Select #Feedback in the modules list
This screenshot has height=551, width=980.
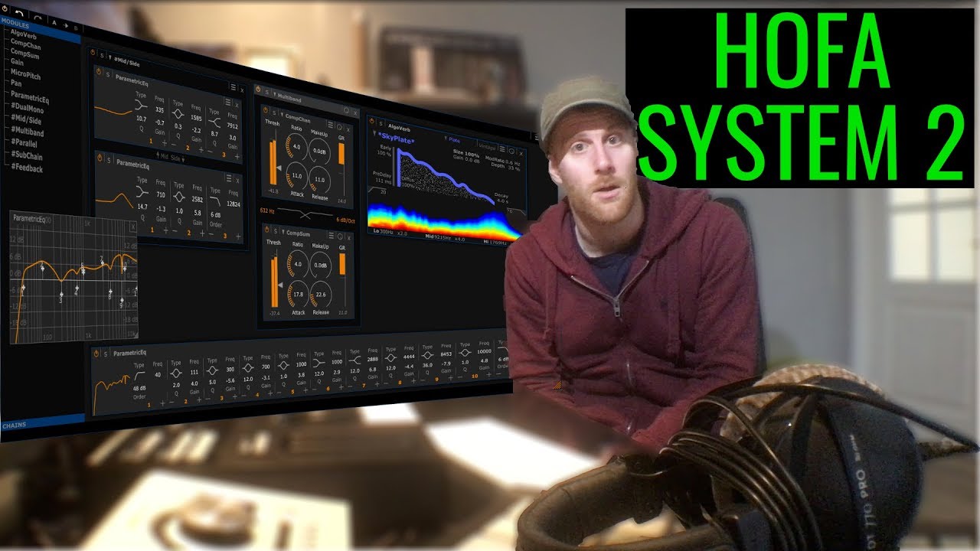pos(27,168)
